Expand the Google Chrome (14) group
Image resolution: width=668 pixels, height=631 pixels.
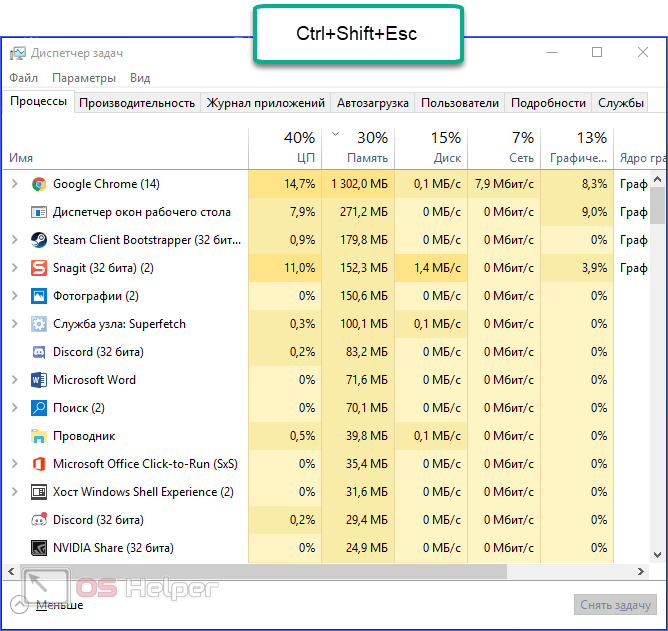[x=14, y=184]
